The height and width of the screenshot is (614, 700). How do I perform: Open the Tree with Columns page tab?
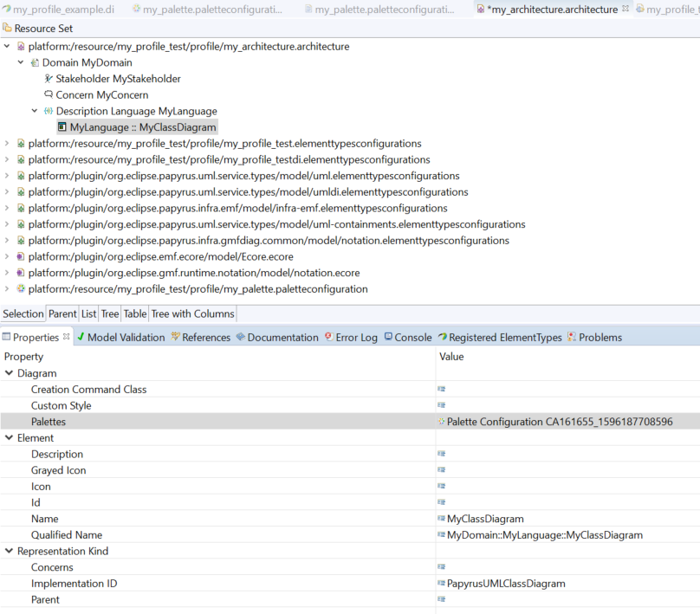192,313
